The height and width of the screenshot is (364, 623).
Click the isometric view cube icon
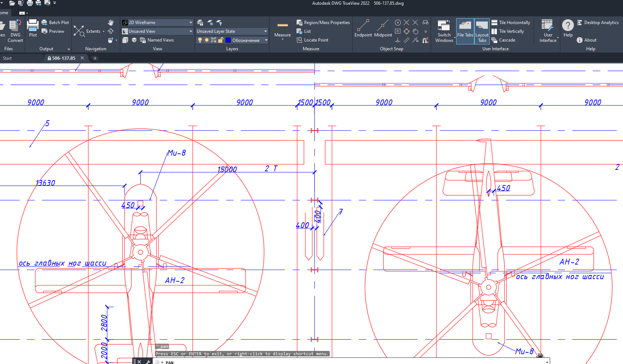(x=134, y=40)
